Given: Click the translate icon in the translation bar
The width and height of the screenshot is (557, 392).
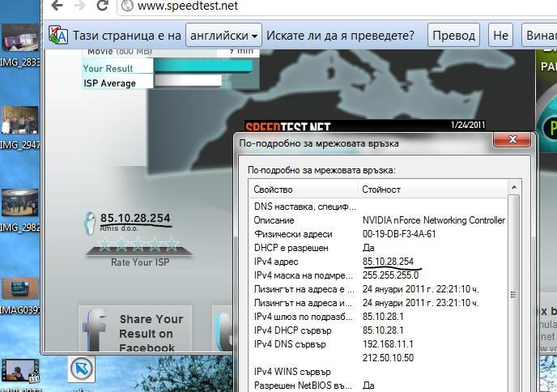Looking at the screenshot, I should coord(58,36).
